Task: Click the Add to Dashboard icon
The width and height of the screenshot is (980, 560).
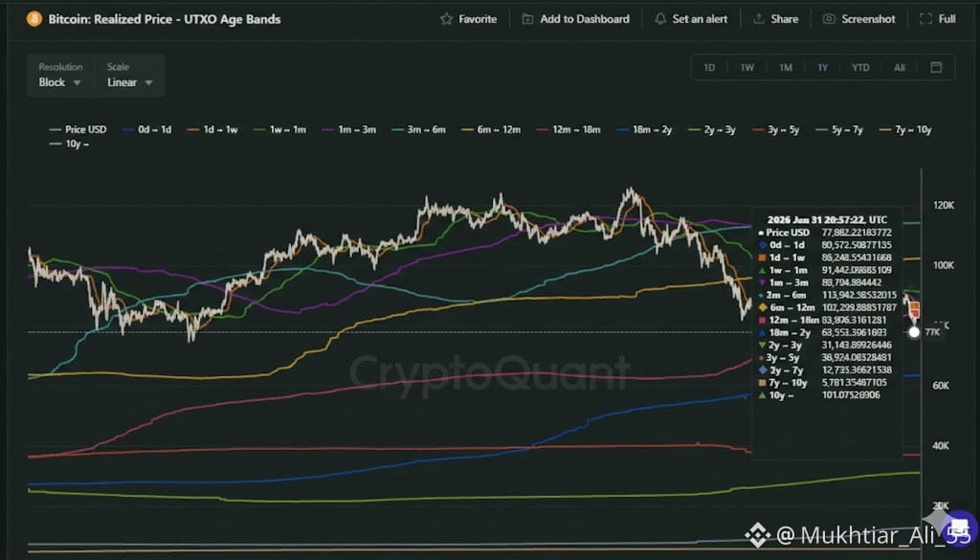Action: [x=528, y=19]
